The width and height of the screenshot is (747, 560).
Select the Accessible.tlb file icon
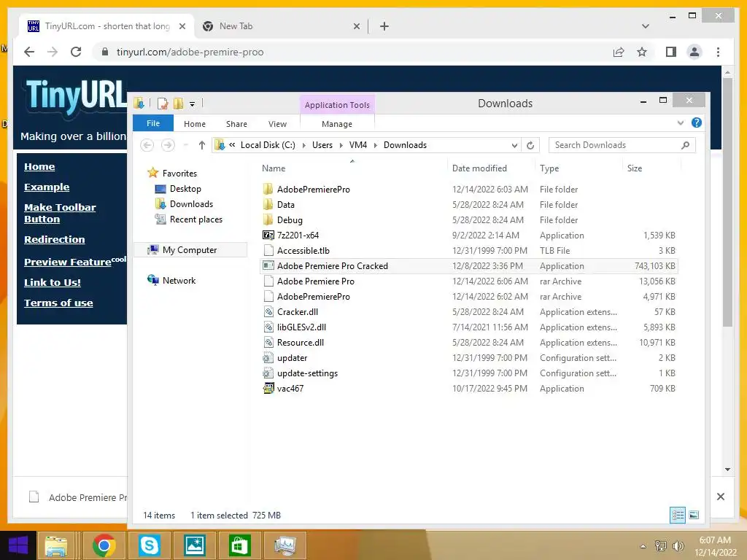[268, 251]
